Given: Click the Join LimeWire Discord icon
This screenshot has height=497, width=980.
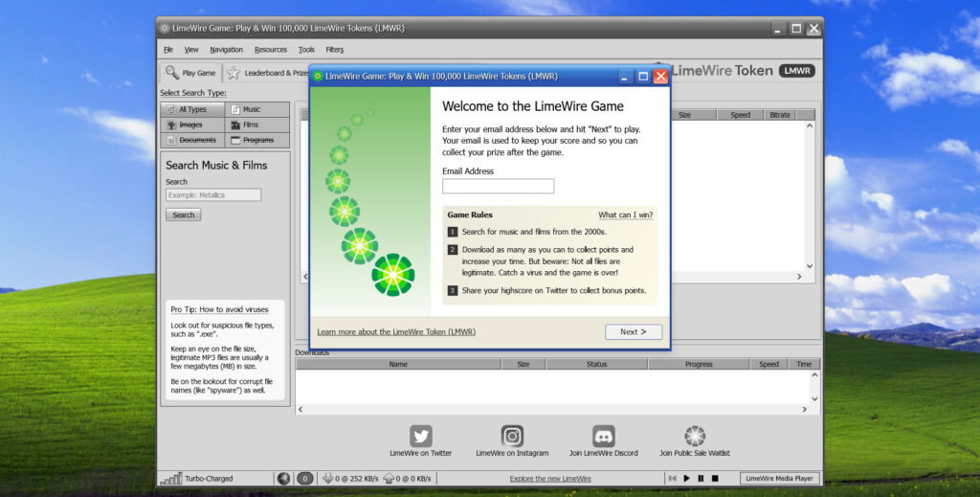Looking at the screenshot, I should (x=604, y=436).
